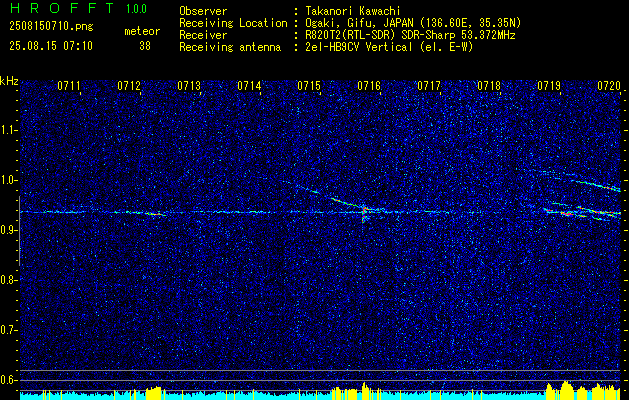Click the kHz axis unit label
Screen dimensions: 629x400
(9, 81)
